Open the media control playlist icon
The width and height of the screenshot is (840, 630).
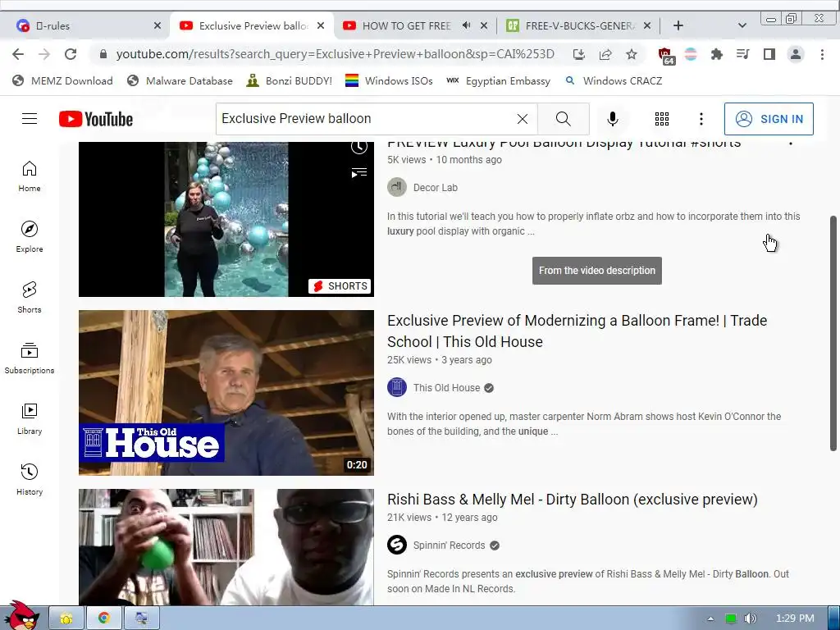click(742, 54)
